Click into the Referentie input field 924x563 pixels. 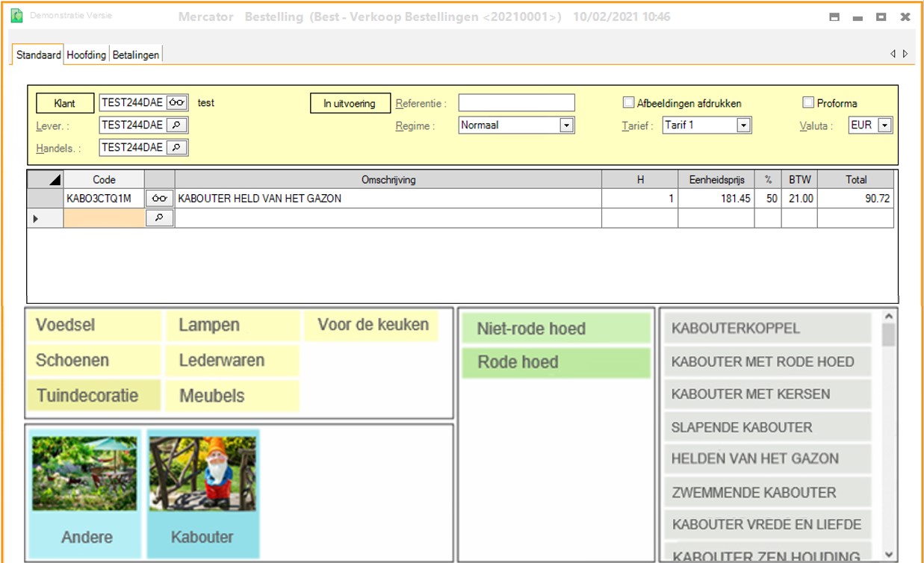pos(516,103)
